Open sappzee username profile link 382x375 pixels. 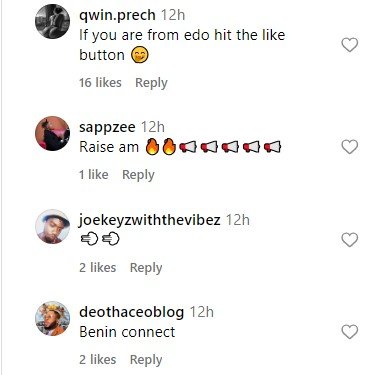[x=107, y=127]
